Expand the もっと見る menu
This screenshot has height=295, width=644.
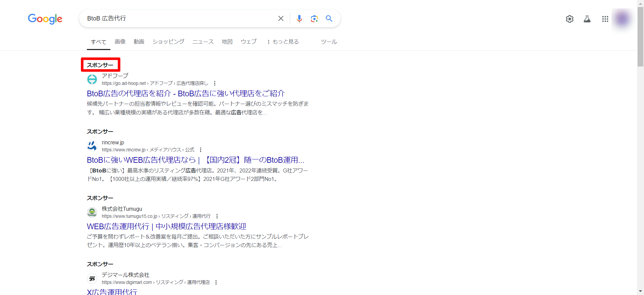pos(283,42)
